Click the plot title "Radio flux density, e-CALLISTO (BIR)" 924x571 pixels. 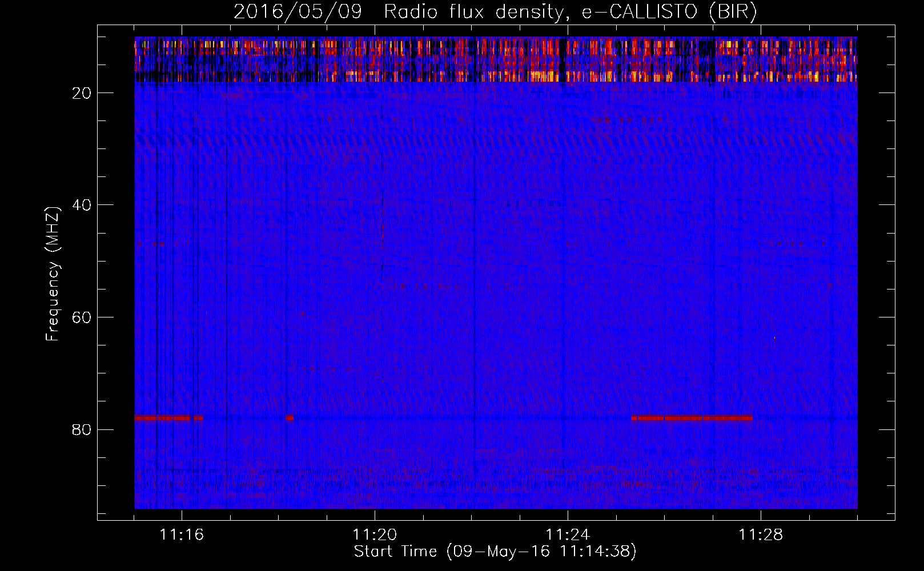coord(570,12)
